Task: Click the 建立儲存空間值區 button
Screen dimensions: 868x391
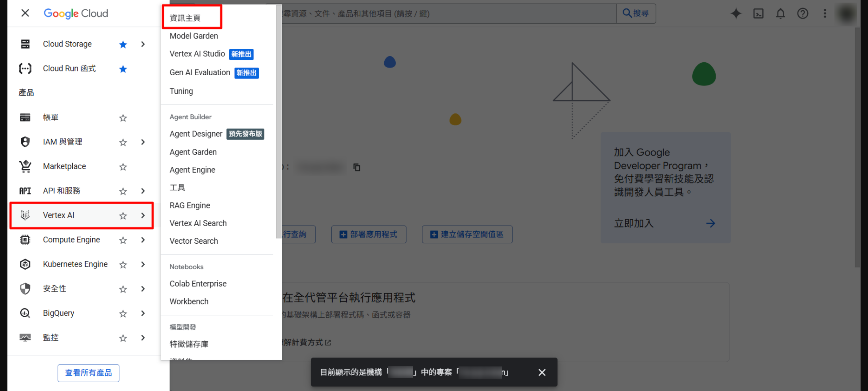Action: [x=467, y=234]
